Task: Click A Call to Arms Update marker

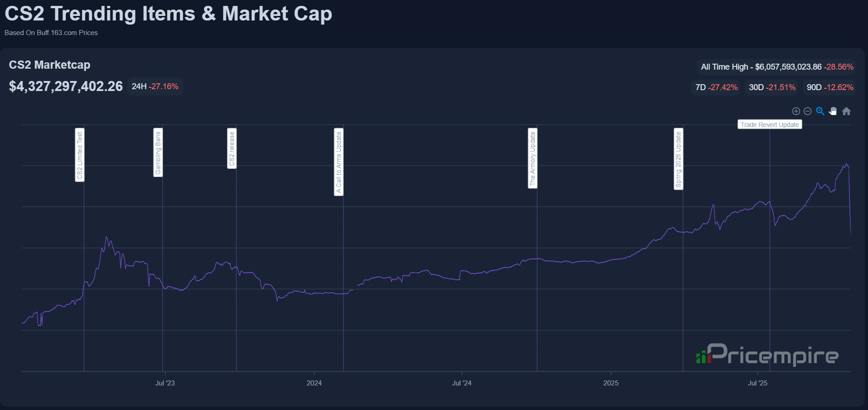Action: pos(339,162)
